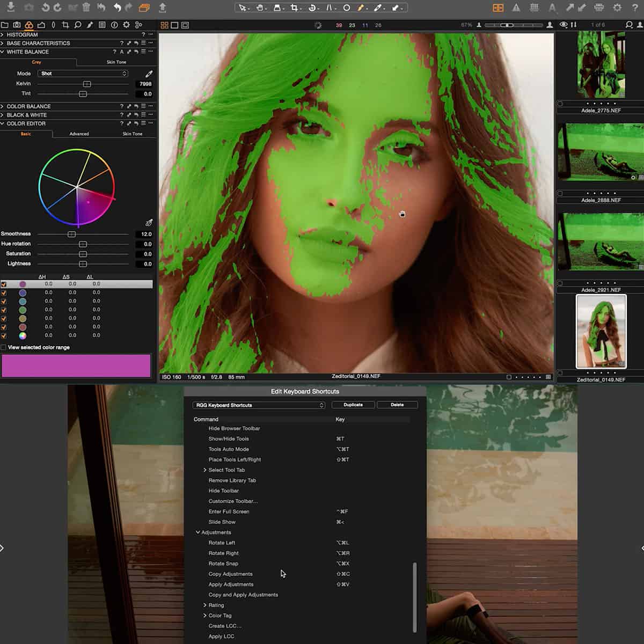Pick white balance with the eyedropper icon
This screenshot has width=644, height=644.
(x=149, y=74)
